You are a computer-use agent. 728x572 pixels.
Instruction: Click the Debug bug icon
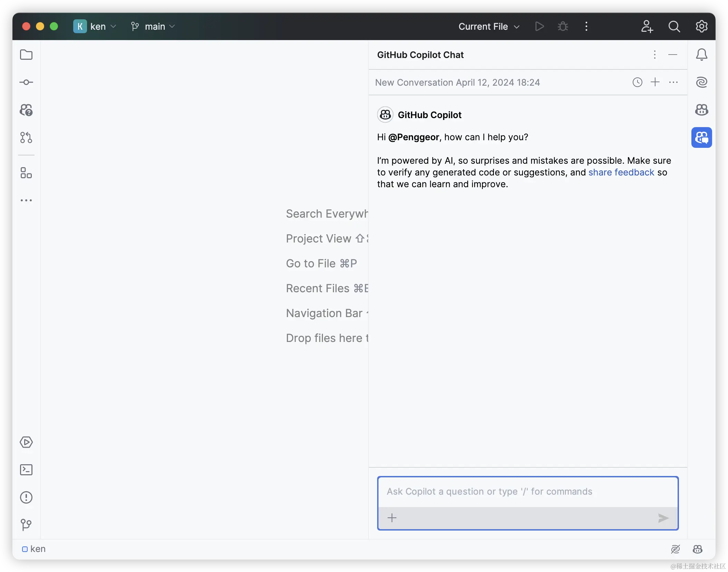[x=563, y=26]
